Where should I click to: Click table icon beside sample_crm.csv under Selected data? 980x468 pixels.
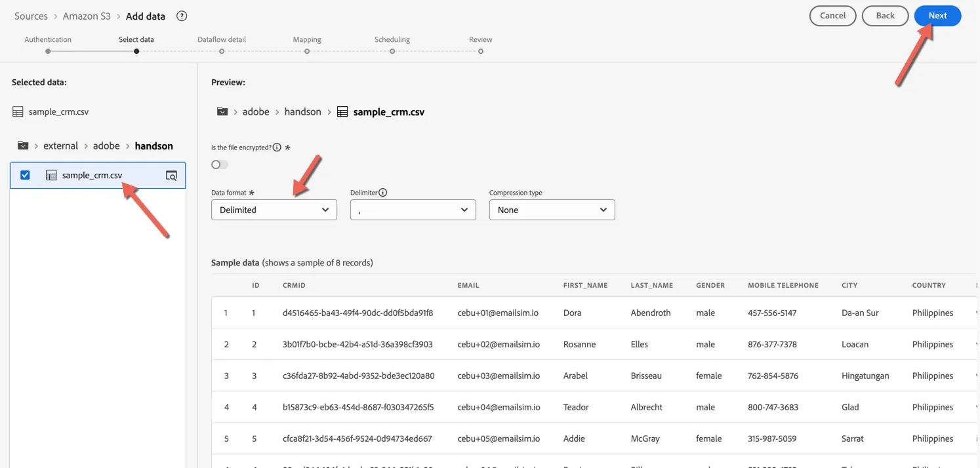18,111
